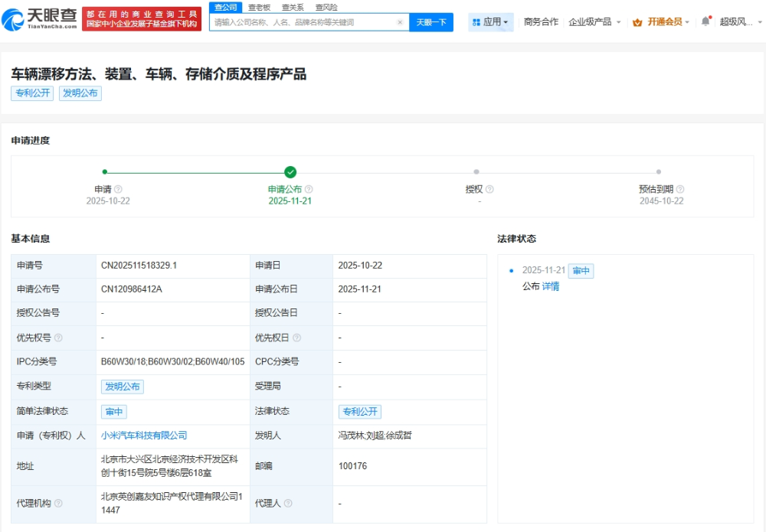This screenshot has width=766, height=532.
Task: Click help icon next to 申请 step
Action: click(118, 189)
